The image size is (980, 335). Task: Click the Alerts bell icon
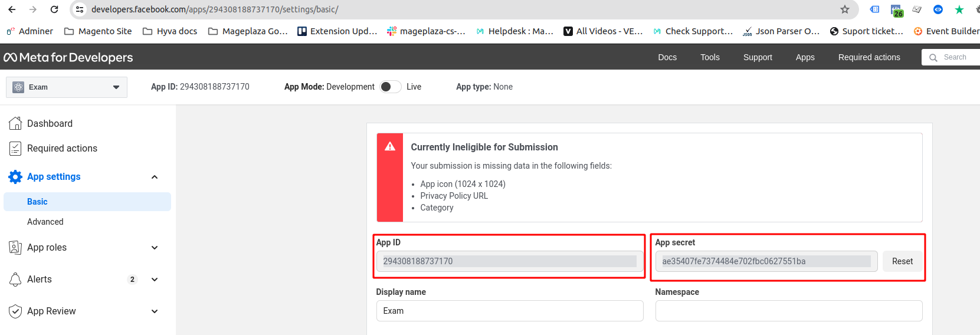click(x=15, y=280)
